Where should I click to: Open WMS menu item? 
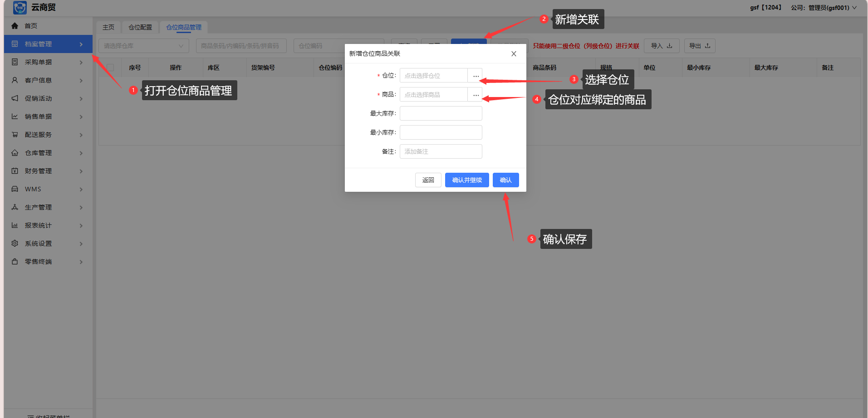[48, 189]
